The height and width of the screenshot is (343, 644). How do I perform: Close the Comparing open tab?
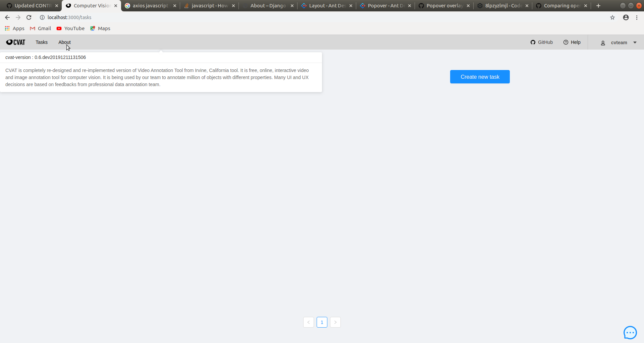point(586,6)
